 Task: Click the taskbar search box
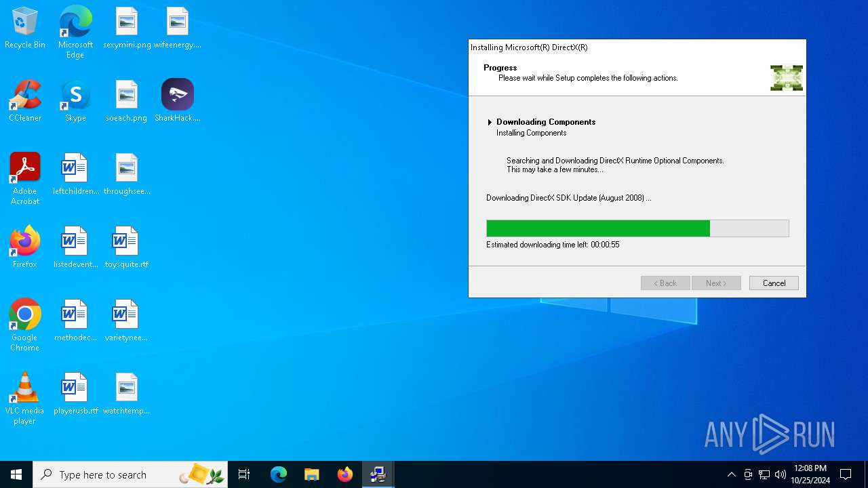point(132,474)
